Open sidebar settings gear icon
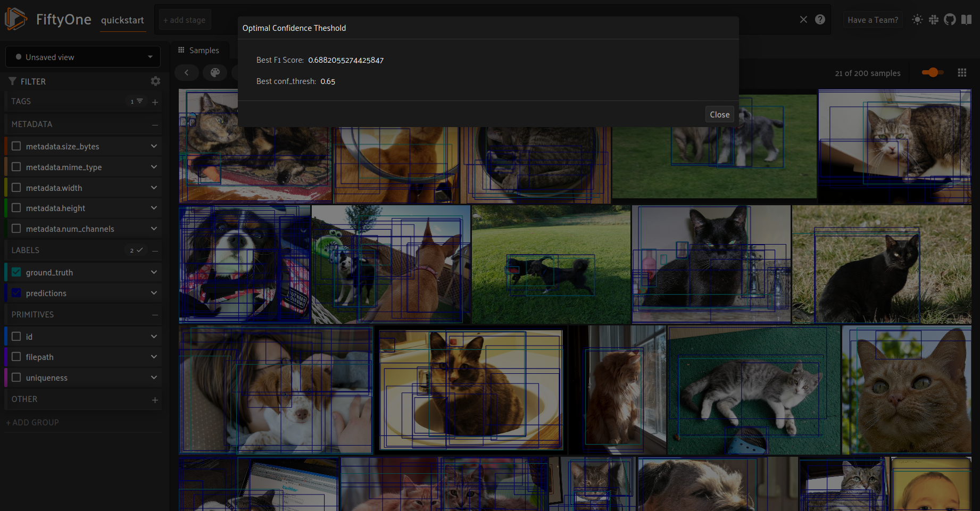 (155, 81)
